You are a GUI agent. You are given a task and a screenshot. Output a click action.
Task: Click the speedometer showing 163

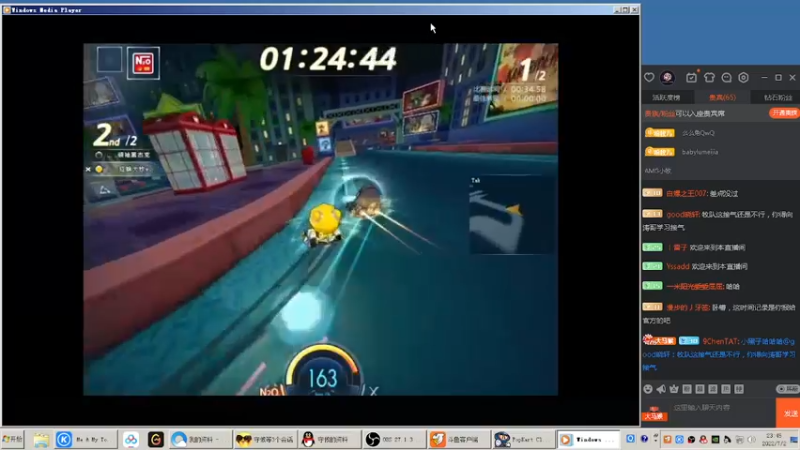[322, 371]
